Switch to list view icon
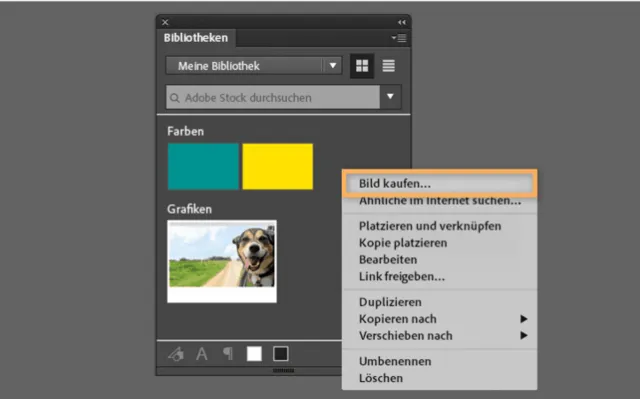The height and width of the screenshot is (399, 640). [x=389, y=66]
